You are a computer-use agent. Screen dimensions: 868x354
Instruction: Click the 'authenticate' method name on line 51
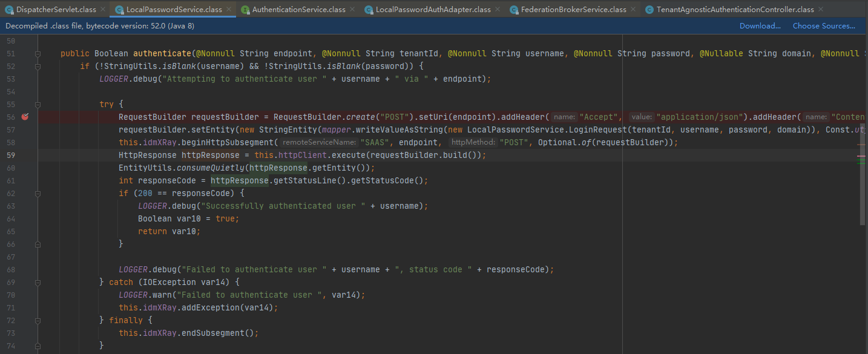(x=162, y=53)
